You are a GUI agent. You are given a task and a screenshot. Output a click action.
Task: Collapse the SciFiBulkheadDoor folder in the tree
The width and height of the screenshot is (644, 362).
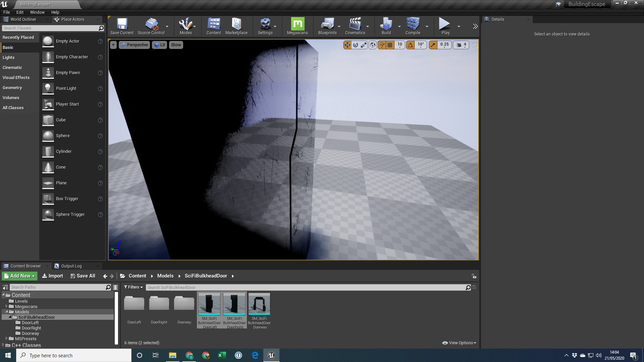tap(10, 317)
